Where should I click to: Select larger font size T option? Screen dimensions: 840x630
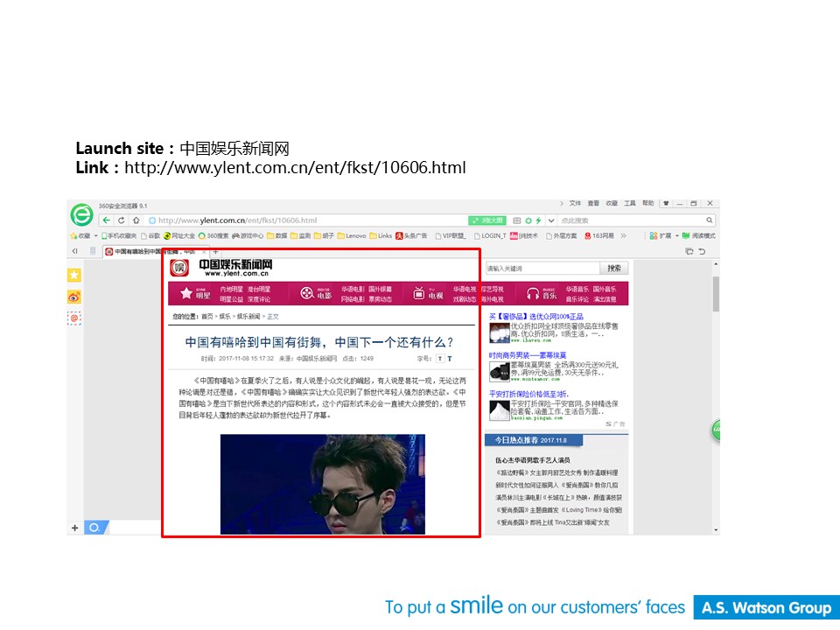point(450,359)
